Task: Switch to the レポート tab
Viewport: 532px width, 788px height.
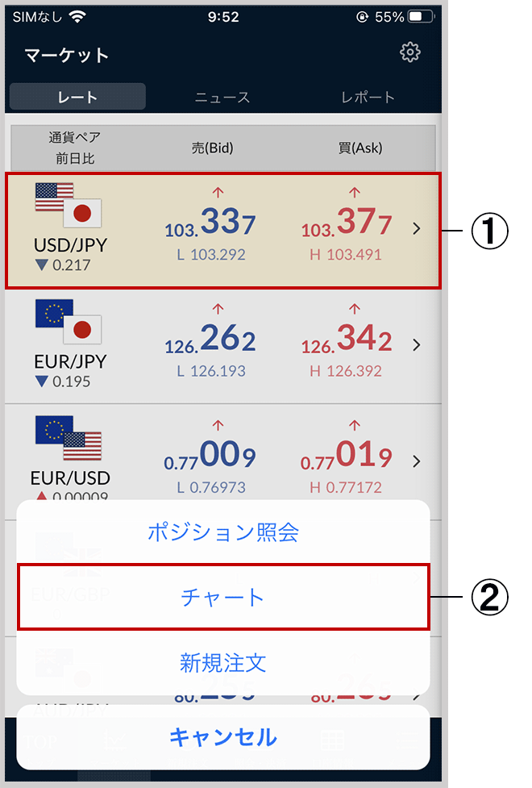Action: point(368,97)
